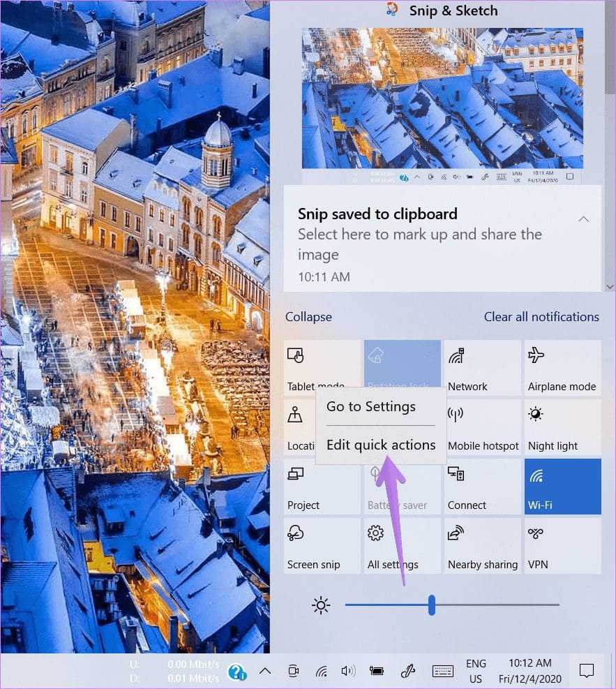This screenshot has height=689, width=616.
Task: Collapse the Snip saved notification chevron
Action: 583,219
